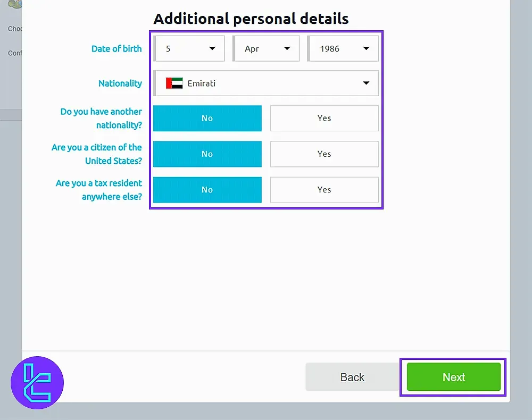Image resolution: width=532 pixels, height=420 pixels.
Task: Open the birth day dropdown showing 5
Action: point(189,48)
